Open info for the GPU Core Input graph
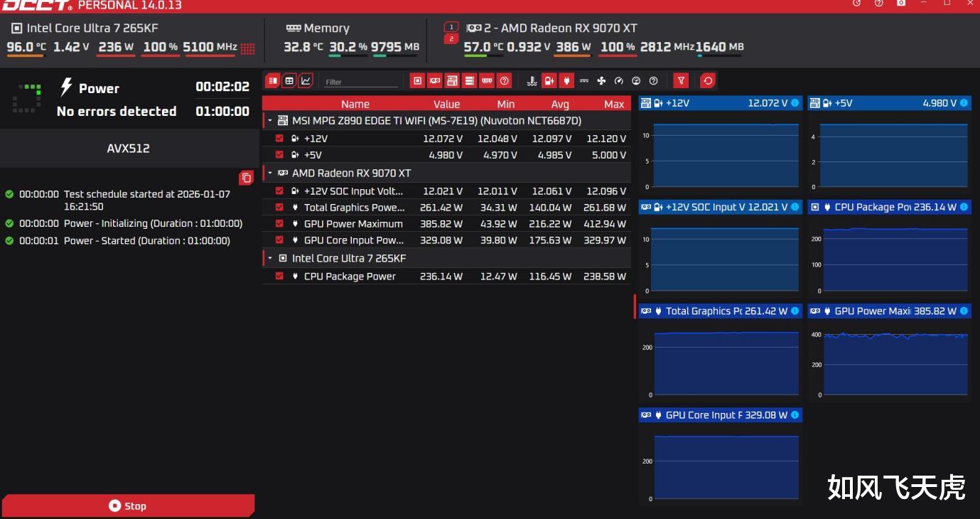Image resolution: width=980 pixels, height=519 pixels. (795, 414)
